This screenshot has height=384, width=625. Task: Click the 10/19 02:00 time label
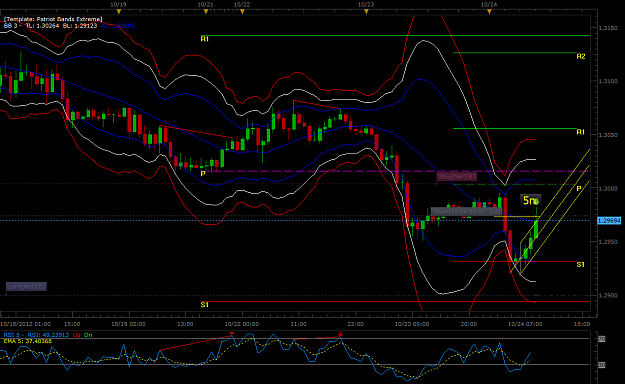128,324
